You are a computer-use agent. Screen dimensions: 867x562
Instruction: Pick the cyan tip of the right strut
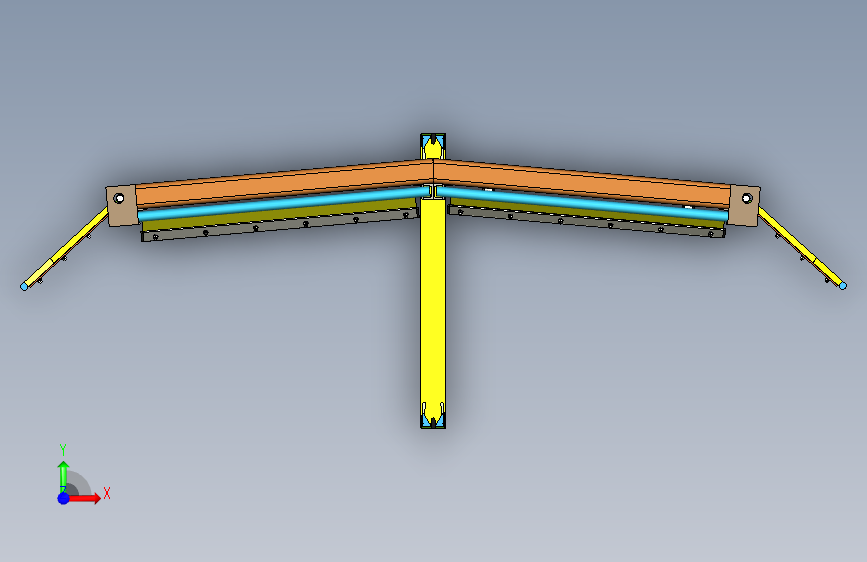click(843, 286)
